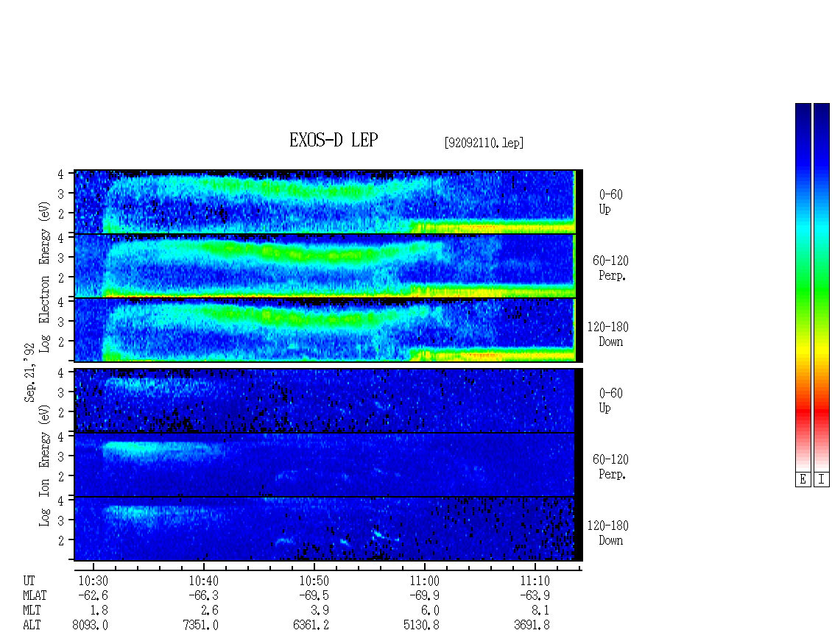Click the MLT value "6.0"
The image size is (832, 644).
pyautogui.click(x=430, y=611)
